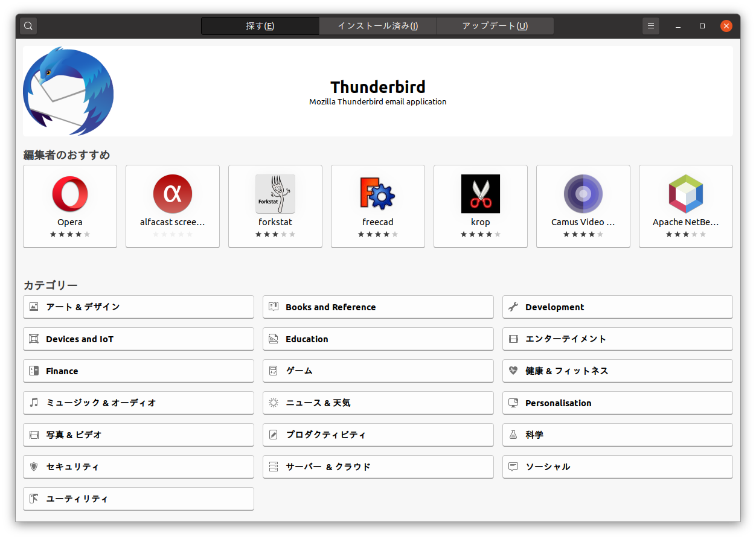Switch to the 探す(E) tab

(260, 26)
